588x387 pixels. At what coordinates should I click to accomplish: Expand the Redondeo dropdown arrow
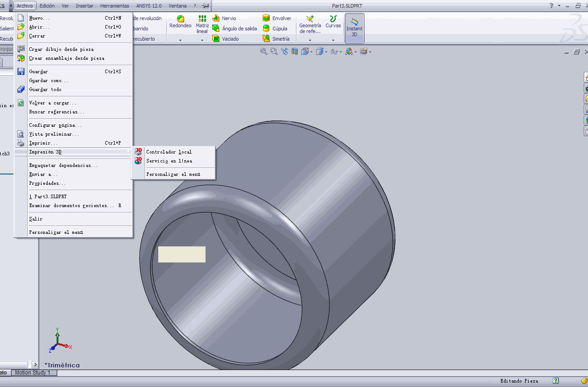click(x=181, y=40)
